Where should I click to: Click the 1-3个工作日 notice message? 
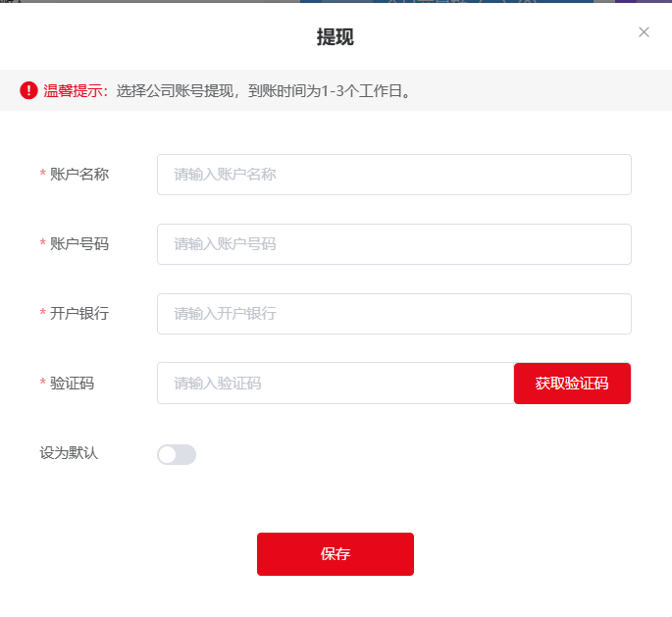click(264, 91)
